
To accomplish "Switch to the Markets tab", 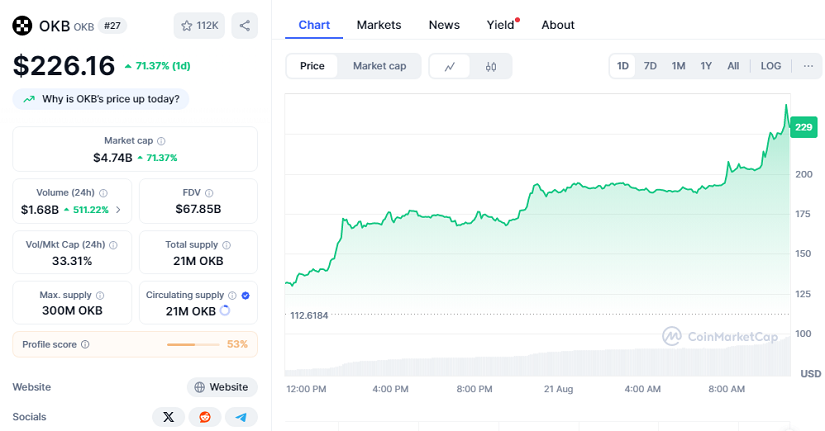I will coord(379,25).
